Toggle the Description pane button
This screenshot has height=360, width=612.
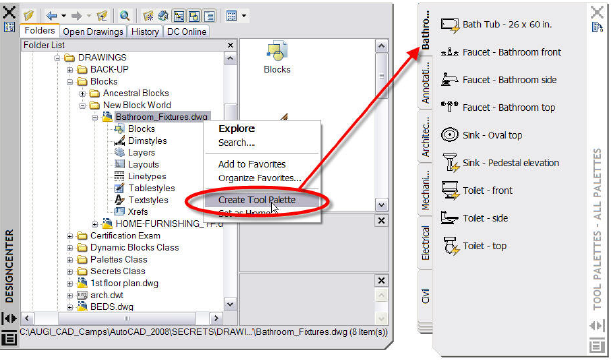point(209,16)
